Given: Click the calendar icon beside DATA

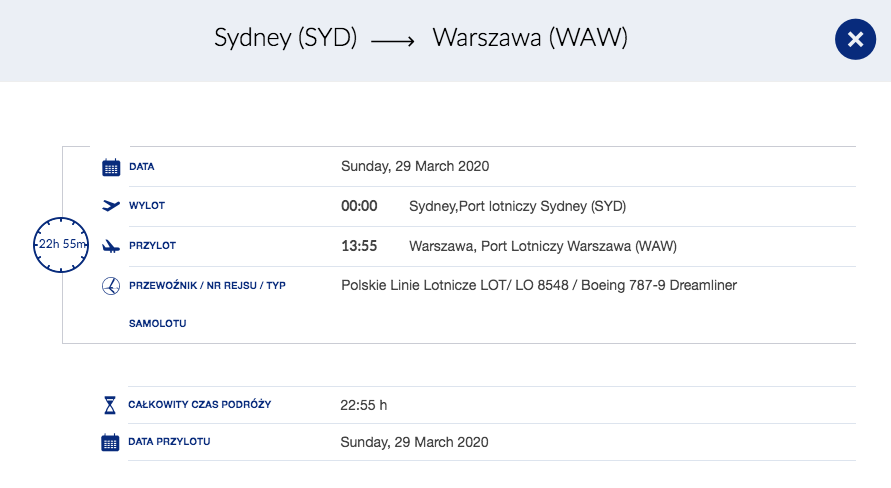Looking at the screenshot, I should coord(111,168).
